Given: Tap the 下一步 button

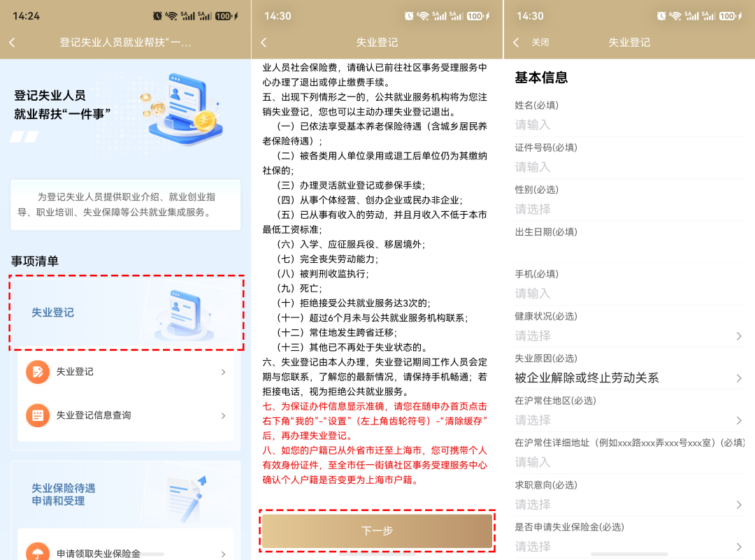Looking at the screenshot, I should tap(377, 531).
